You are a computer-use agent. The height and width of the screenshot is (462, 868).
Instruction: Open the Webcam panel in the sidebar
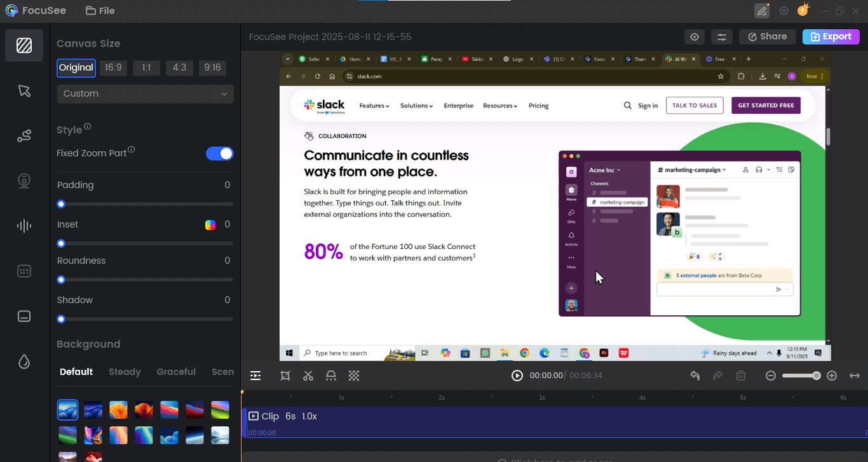pyautogui.click(x=24, y=181)
